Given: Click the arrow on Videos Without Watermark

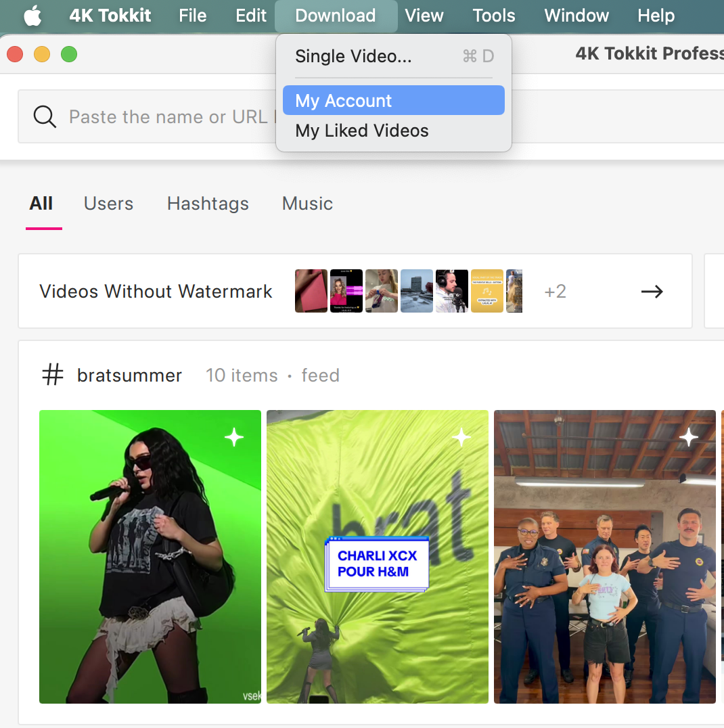Looking at the screenshot, I should [x=652, y=292].
